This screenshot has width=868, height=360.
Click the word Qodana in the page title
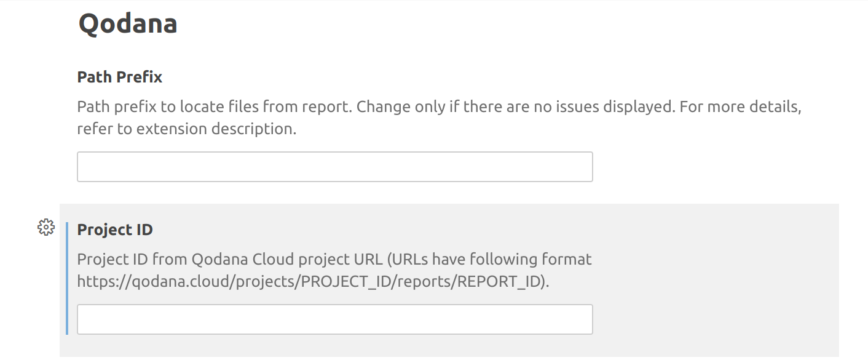127,23
